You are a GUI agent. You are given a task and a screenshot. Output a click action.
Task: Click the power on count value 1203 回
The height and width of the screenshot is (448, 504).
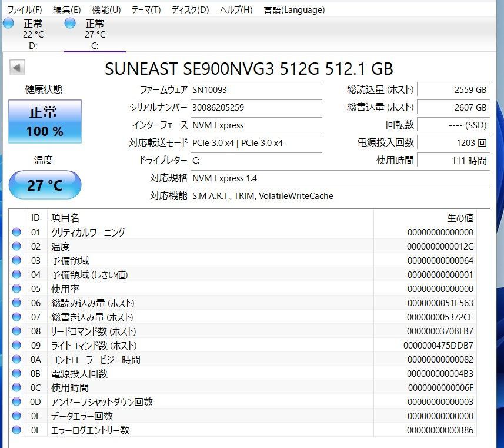click(453, 143)
